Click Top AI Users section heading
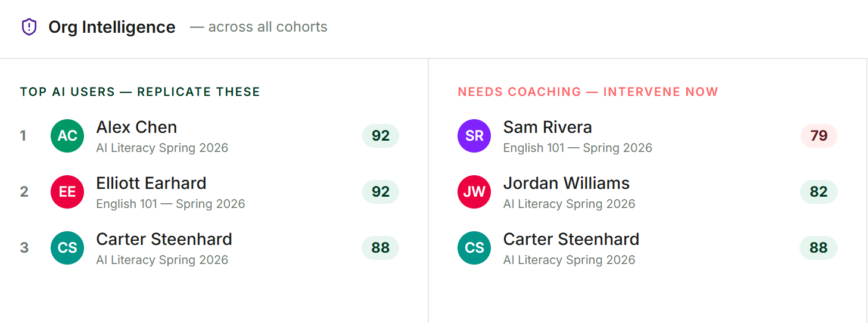Image resolution: width=868 pixels, height=323 pixels. pyautogui.click(x=140, y=92)
